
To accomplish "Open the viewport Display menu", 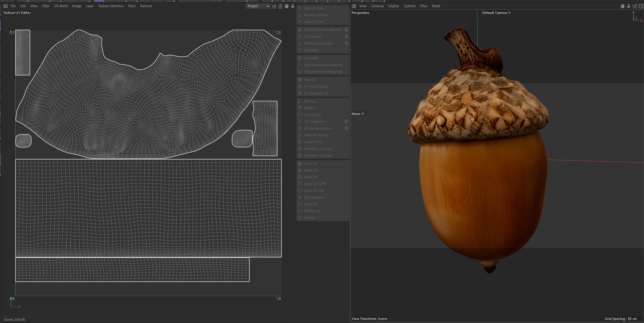I will pos(393,6).
